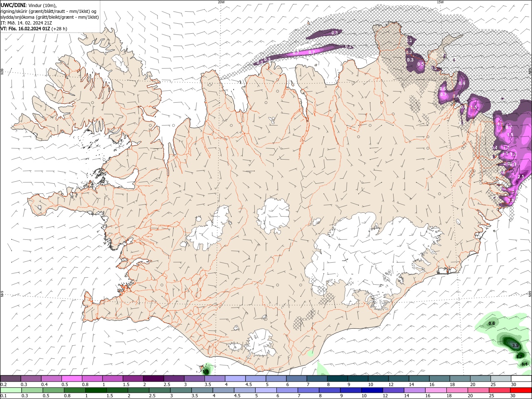
Task: Click the lavender 4 swatch in the top snow scale
Action: click(x=234, y=379)
